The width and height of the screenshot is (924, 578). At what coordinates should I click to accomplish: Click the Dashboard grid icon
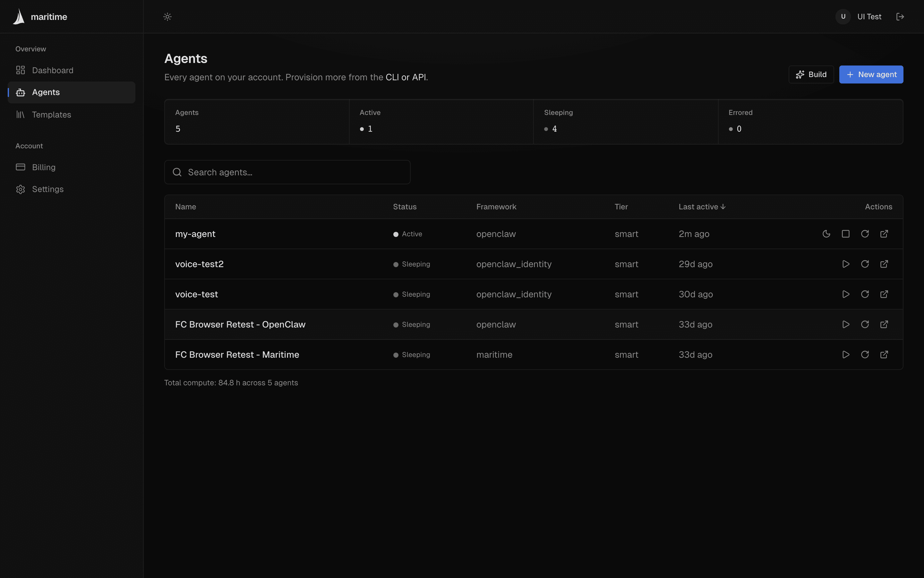(x=21, y=70)
